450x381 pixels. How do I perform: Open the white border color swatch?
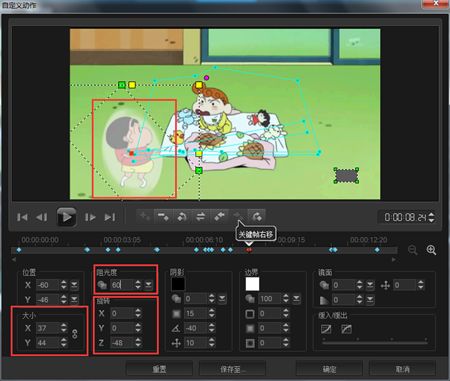(252, 284)
